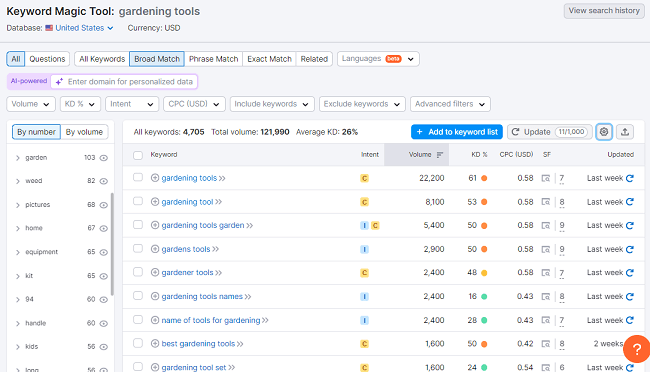
Task: Tick the select-all keywords checkbox
Action: pos(138,155)
